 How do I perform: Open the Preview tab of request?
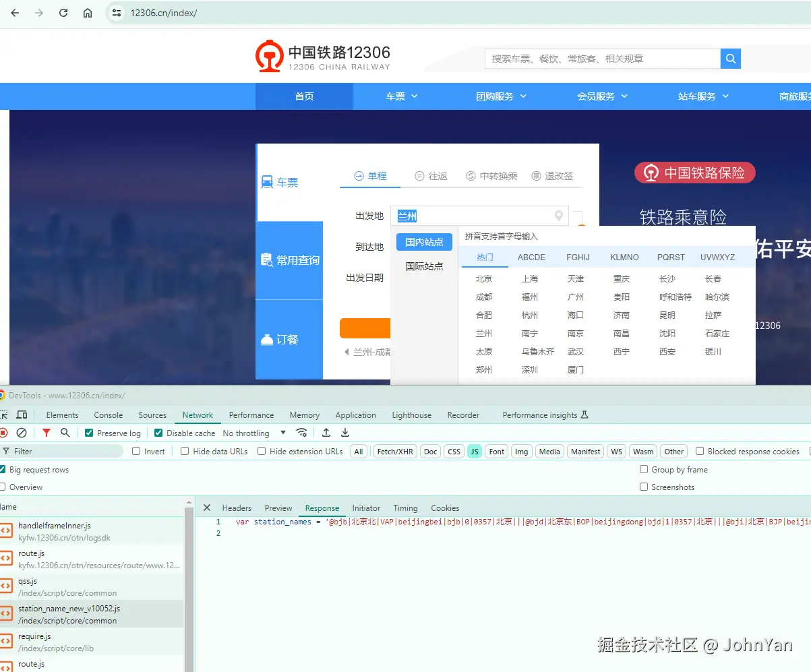[x=278, y=508]
